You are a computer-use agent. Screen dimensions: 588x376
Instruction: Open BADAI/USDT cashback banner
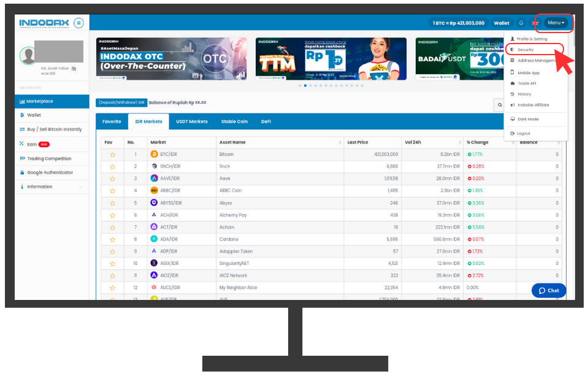tap(460, 58)
